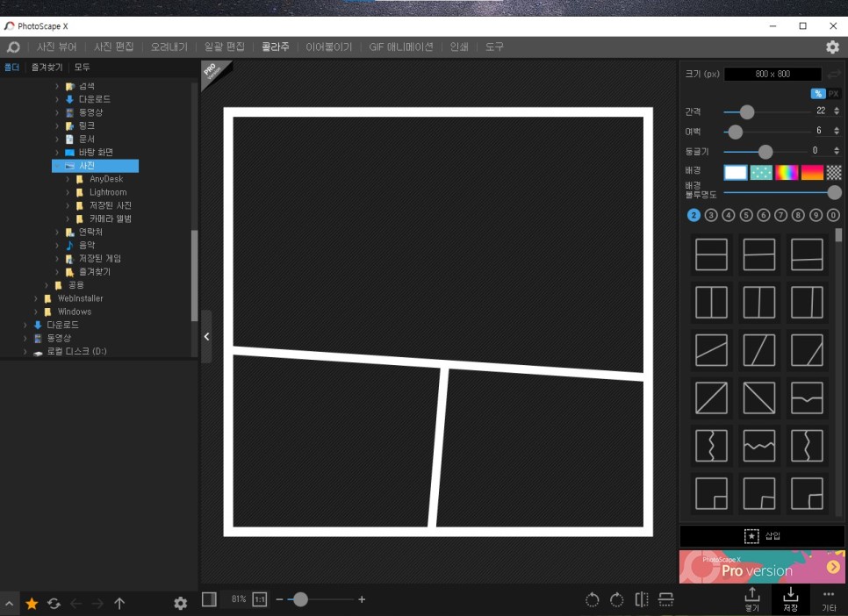Select 4-photo layout count
This screenshot has height=616, width=848.
(729, 215)
